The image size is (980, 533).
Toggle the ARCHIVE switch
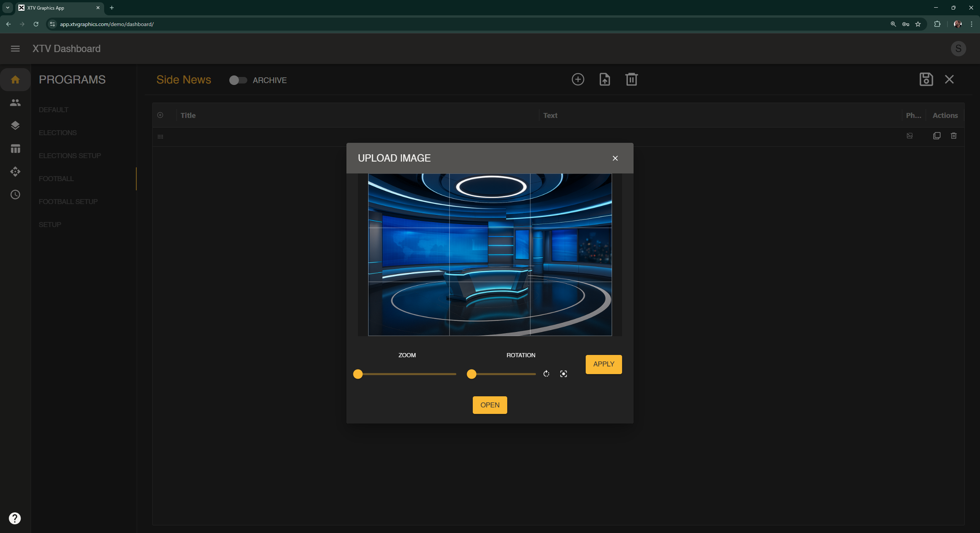pyautogui.click(x=238, y=80)
